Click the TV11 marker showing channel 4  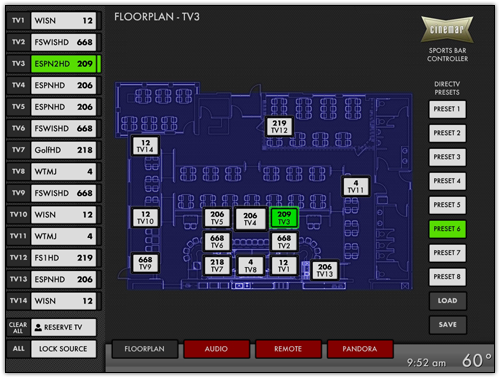click(x=356, y=186)
